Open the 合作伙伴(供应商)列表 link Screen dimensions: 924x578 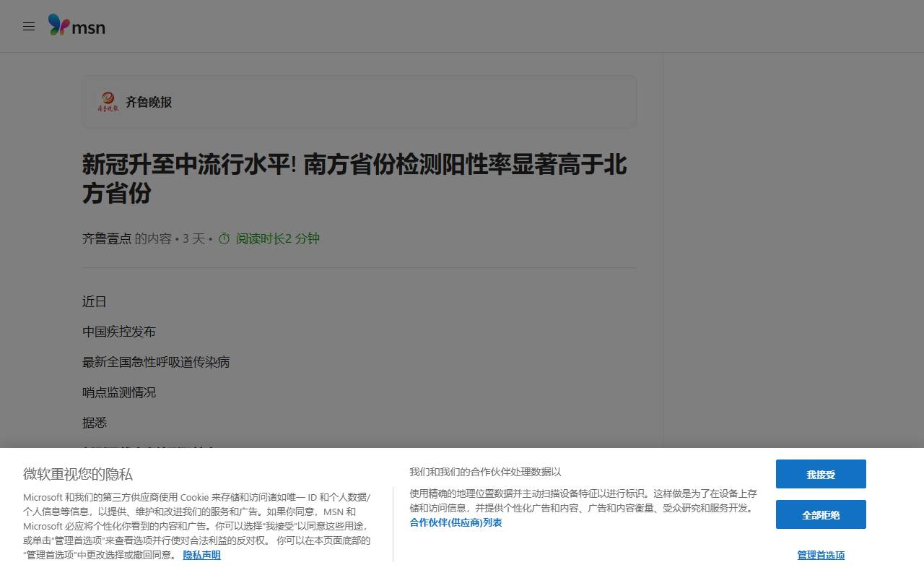click(x=456, y=522)
